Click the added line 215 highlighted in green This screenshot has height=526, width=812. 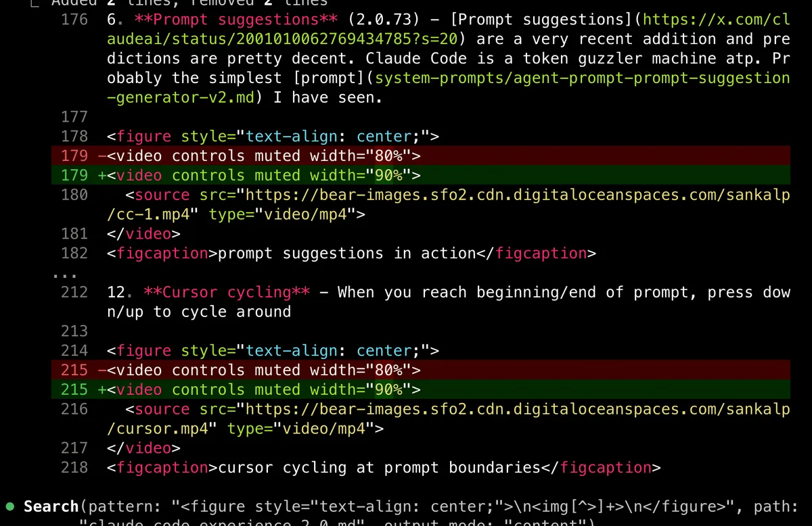(264, 389)
